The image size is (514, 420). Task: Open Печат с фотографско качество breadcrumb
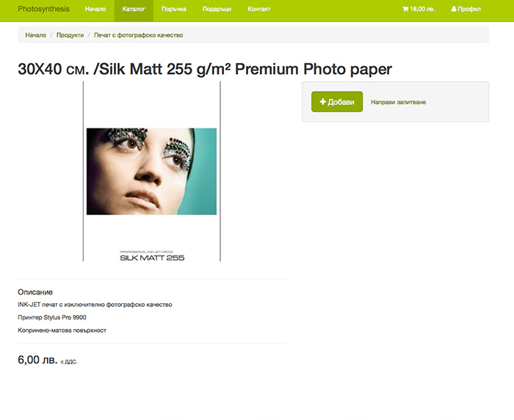138,35
